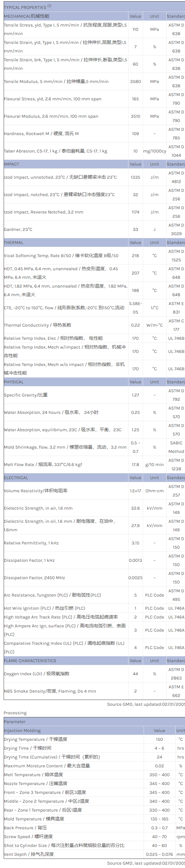Viewport: 185px width, 868px height.
Task: Select the THERMAL section header
Action: coord(13,242)
